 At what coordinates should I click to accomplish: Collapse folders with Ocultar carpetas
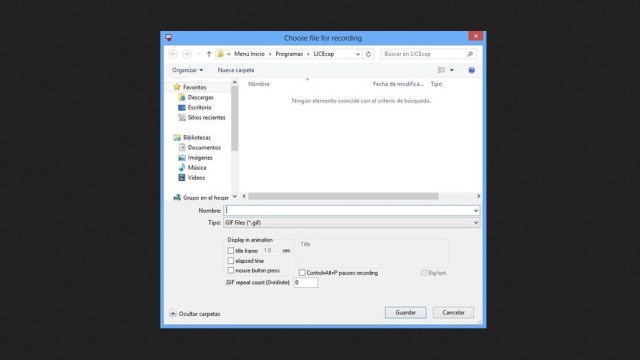195,313
